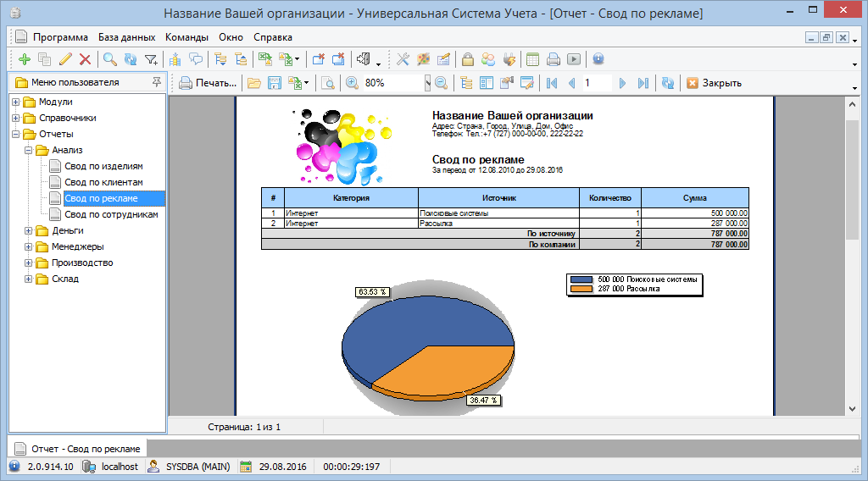Screen dimensions: 868x481
Task: Expand the Модули tree node
Action: [x=16, y=102]
